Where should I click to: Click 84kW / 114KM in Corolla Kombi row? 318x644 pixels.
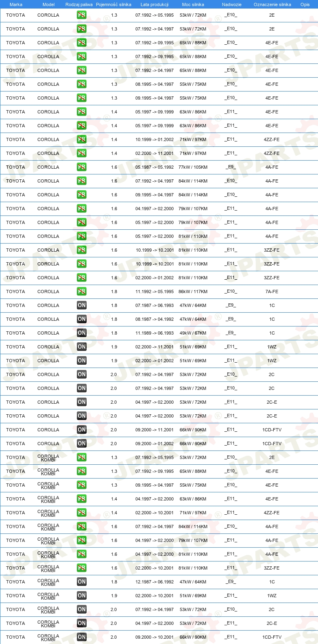[x=193, y=527]
